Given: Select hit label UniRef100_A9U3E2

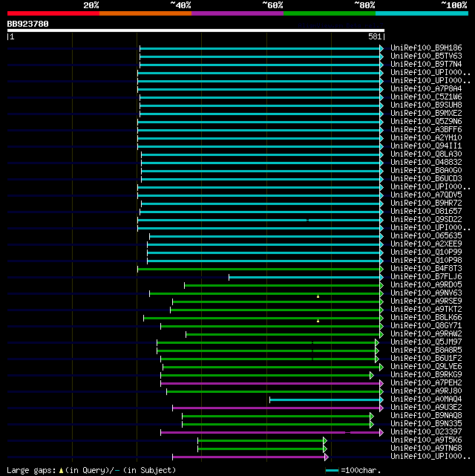Looking at the screenshot, I should [426, 408].
